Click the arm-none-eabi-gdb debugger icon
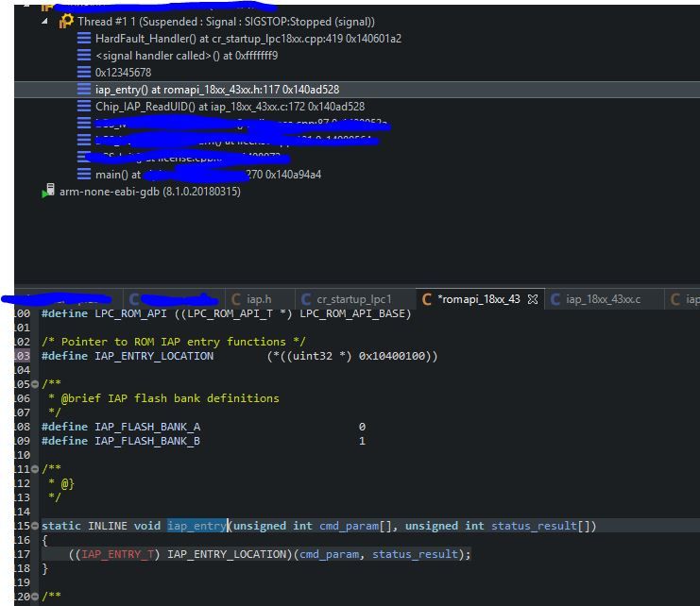The width and height of the screenshot is (700, 606). pos(48,192)
